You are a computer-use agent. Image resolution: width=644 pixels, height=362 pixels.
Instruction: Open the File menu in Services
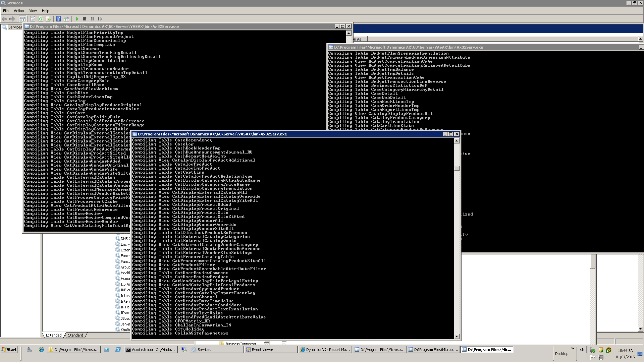[x=6, y=11]
